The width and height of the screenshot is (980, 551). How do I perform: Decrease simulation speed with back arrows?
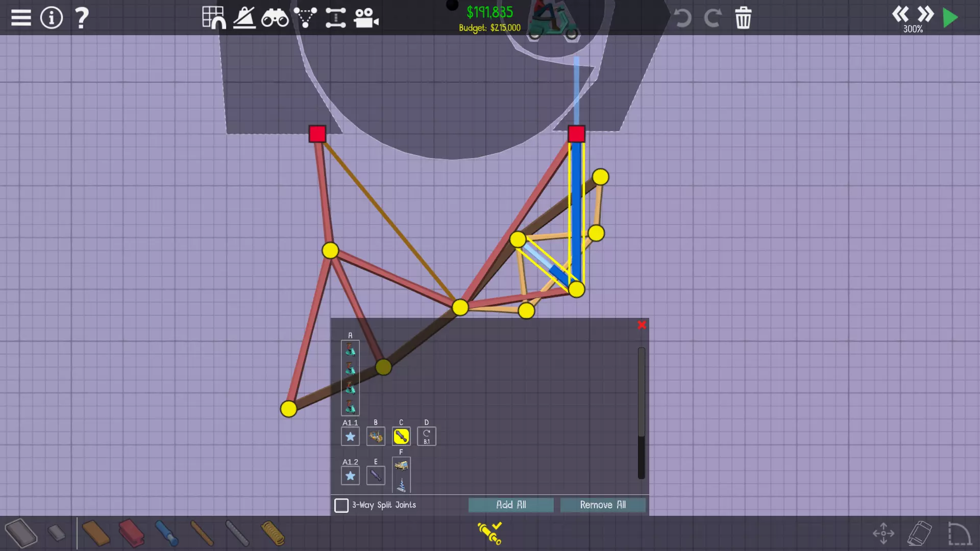click(x=900, y=14)
